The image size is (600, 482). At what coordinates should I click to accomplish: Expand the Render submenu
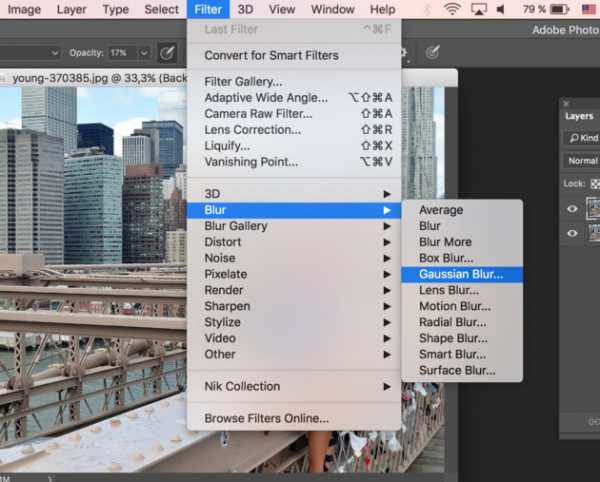click(294, 290)
